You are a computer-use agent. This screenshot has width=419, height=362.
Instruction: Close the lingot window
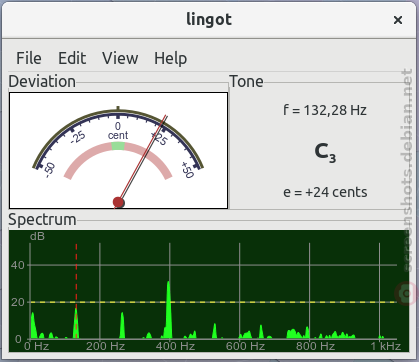[x=398, y=20]
